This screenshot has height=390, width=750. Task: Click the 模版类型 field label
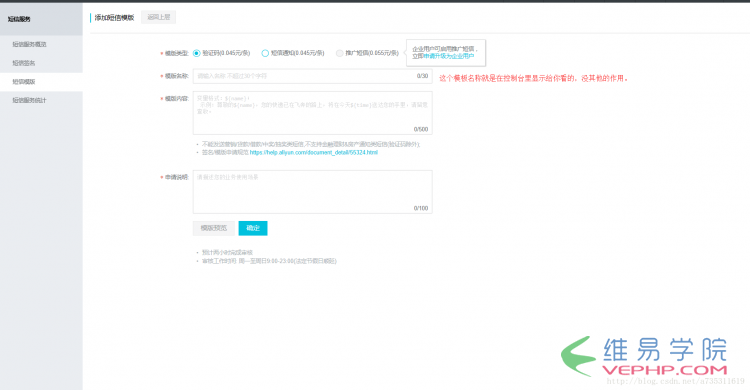[x=176, y=53]
